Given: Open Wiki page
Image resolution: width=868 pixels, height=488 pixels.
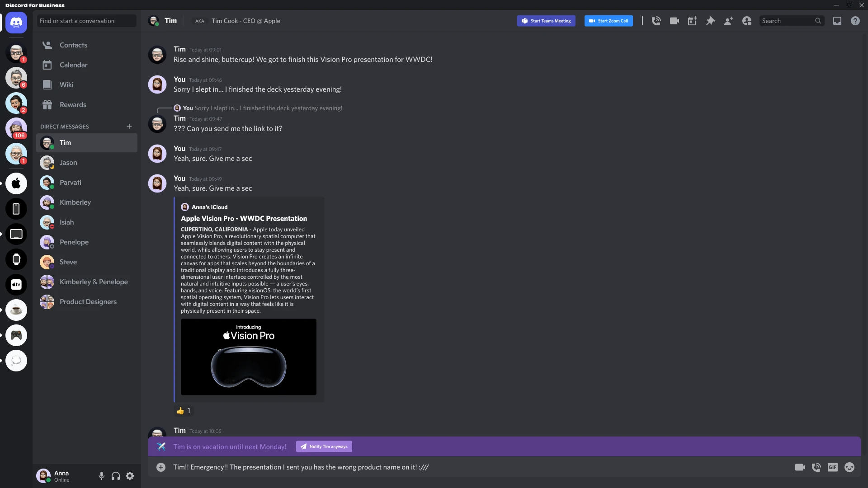Looking at the screenshot, I should 87,85.
